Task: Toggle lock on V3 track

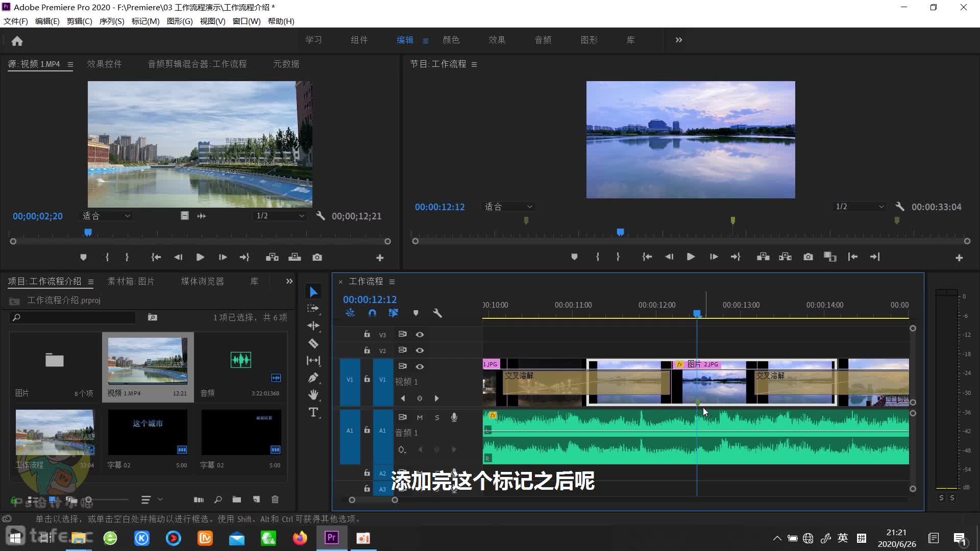Action: [367, 334]
